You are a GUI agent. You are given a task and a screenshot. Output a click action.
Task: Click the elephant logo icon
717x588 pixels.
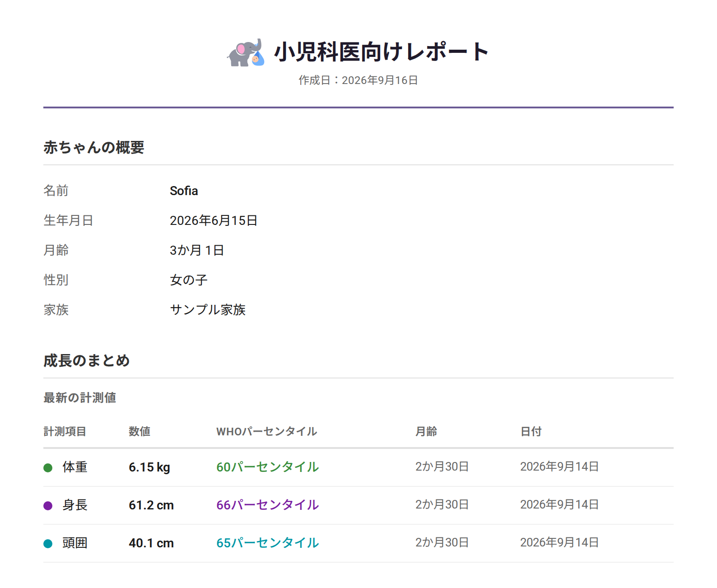[246, 52]
